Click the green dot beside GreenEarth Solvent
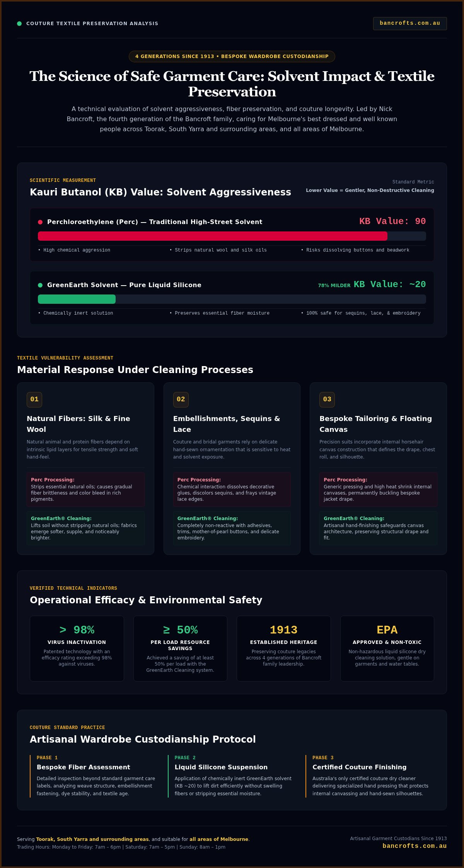The image size is (464, 868). coord(40,285)
